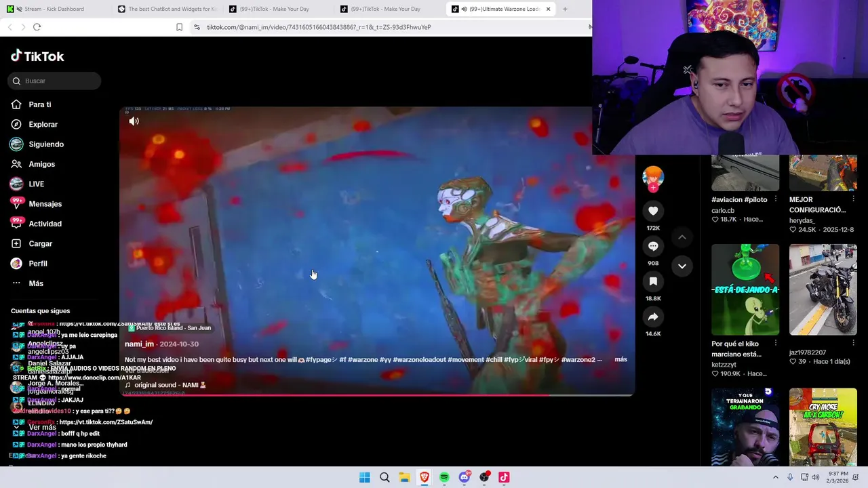Image resolution: width=868 pixels, height=488 pixels.
Task: Seek along the red video progress bar
Action: (x=376, y=394)
